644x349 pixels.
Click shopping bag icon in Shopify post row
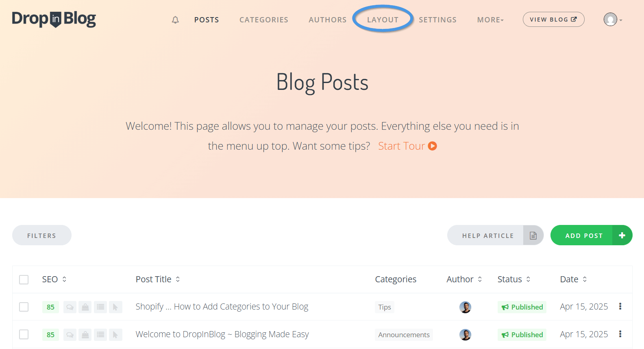[85, 307]
